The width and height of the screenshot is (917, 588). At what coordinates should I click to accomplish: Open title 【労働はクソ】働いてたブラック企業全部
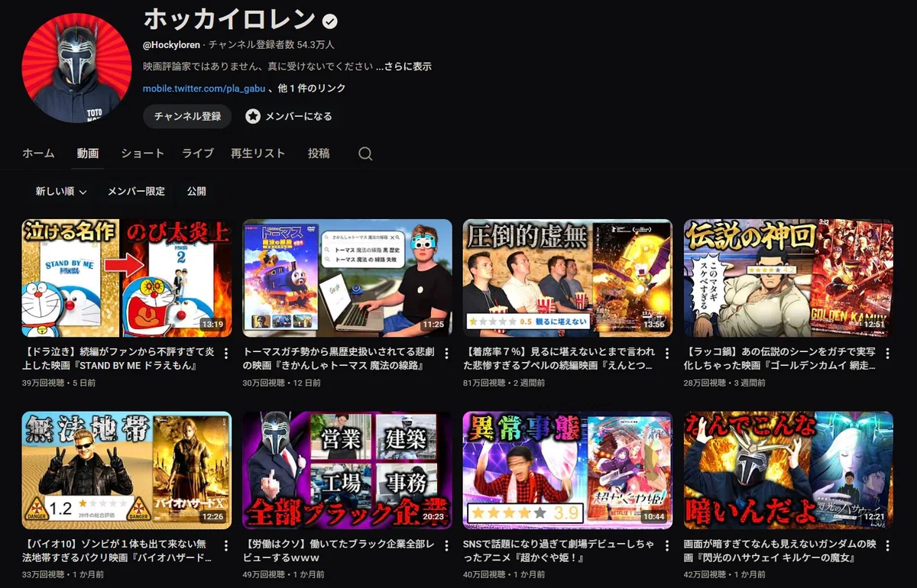pos(338,551)
